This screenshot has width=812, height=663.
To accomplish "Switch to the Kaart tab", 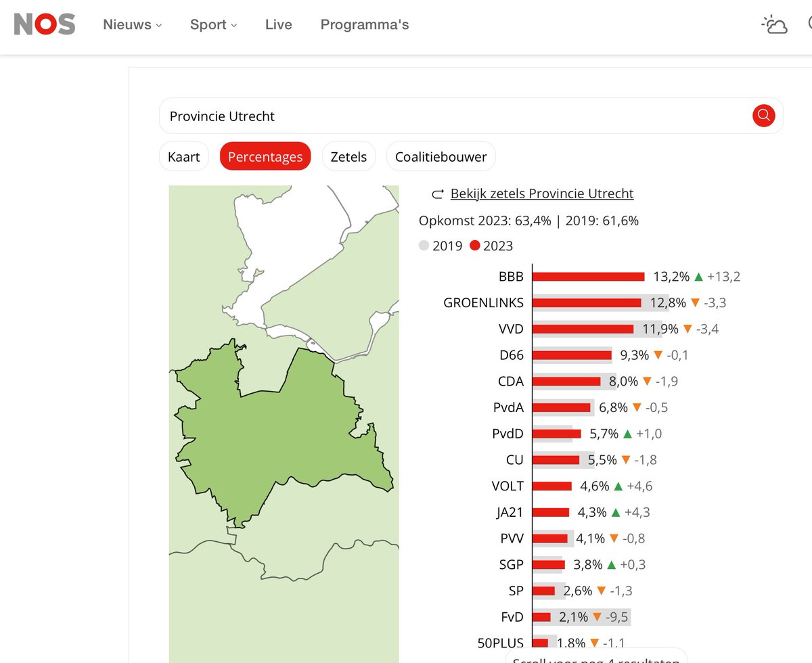I will [x=184, y=157].
